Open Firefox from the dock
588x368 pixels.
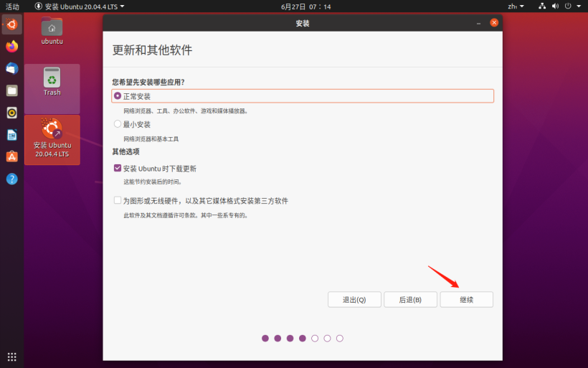point(12,46)
